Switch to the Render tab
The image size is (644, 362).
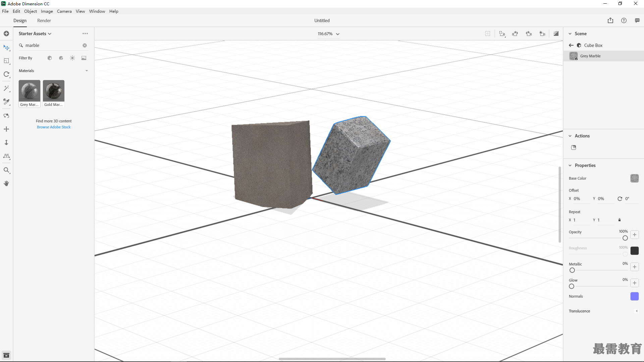(44, 20)
